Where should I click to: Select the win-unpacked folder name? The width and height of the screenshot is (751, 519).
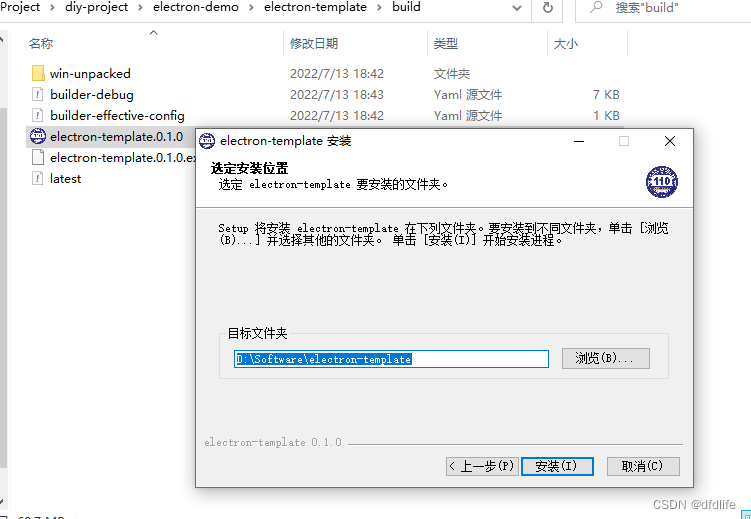click(x=90, y=74)
